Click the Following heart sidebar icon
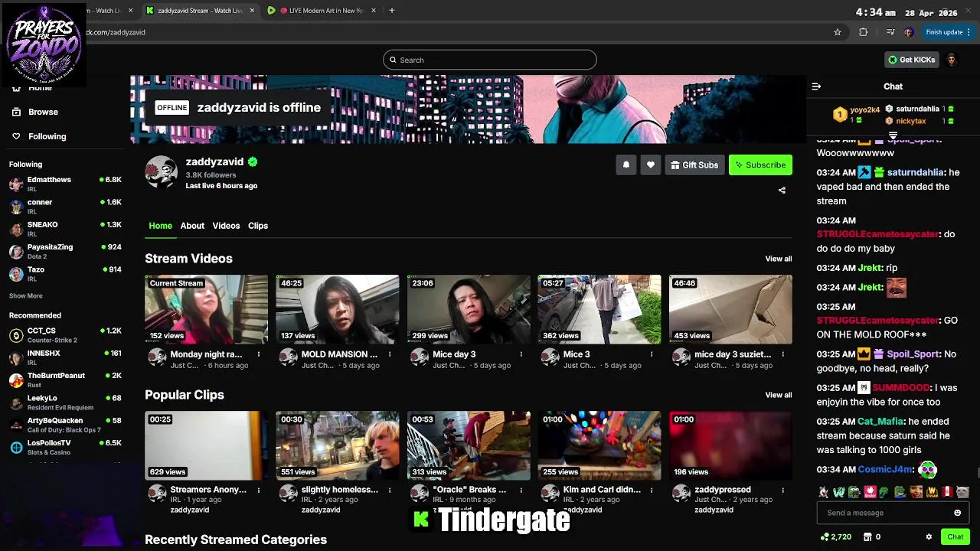The width and height of the screenshot is (980, 551). tap(16, 136)
